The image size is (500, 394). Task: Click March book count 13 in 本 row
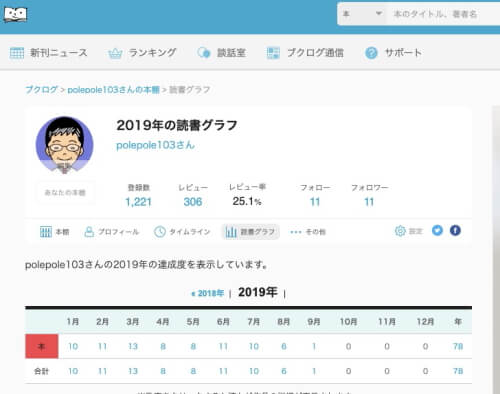133,347
